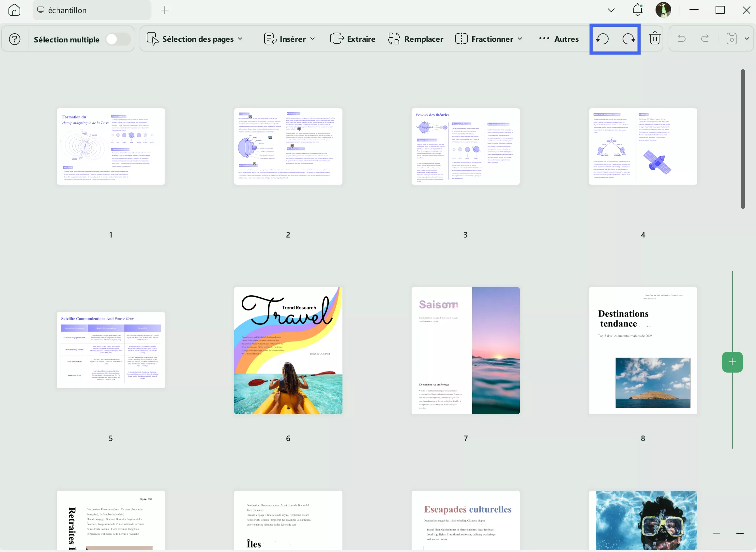Open the save options chevron
Screen dimensions: 756x552
747,39
